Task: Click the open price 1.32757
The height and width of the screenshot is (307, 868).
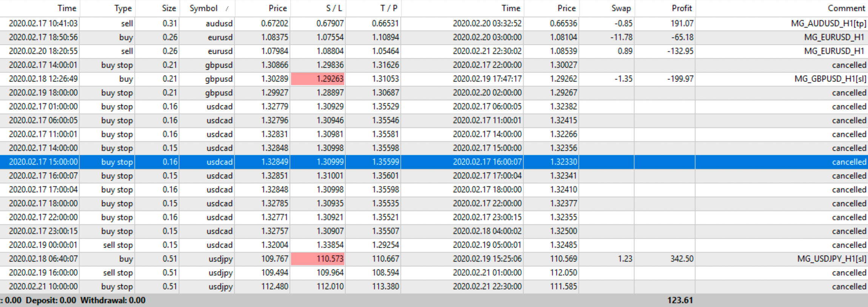Action: (x=274, y=231)
